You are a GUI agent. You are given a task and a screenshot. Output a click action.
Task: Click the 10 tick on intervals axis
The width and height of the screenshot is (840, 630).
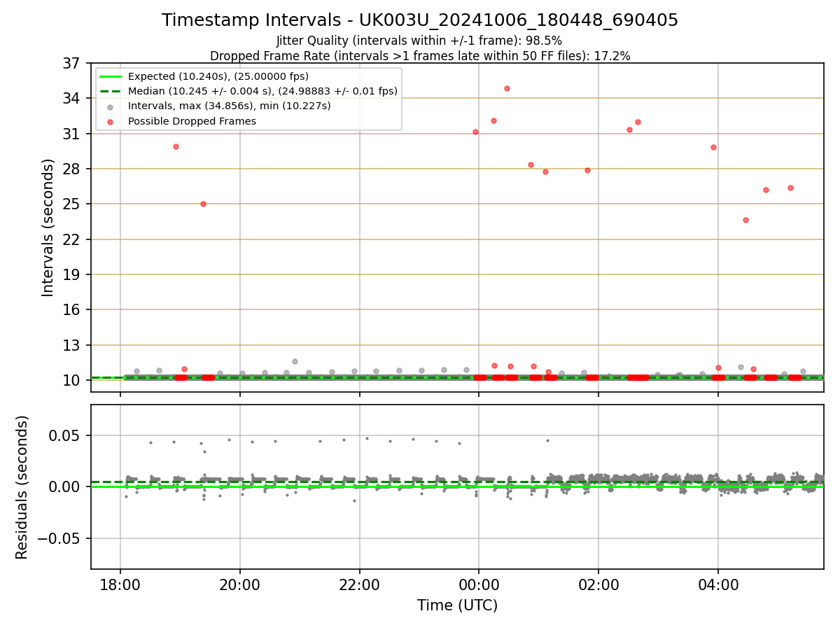73,380
